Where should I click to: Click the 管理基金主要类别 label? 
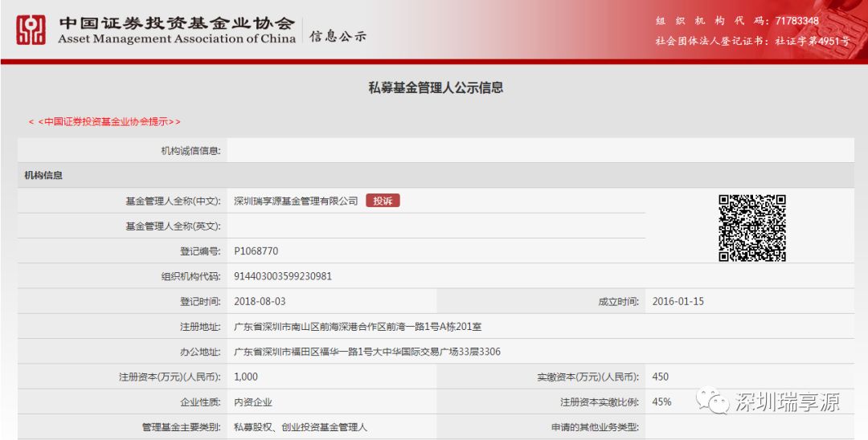(182, 426)
